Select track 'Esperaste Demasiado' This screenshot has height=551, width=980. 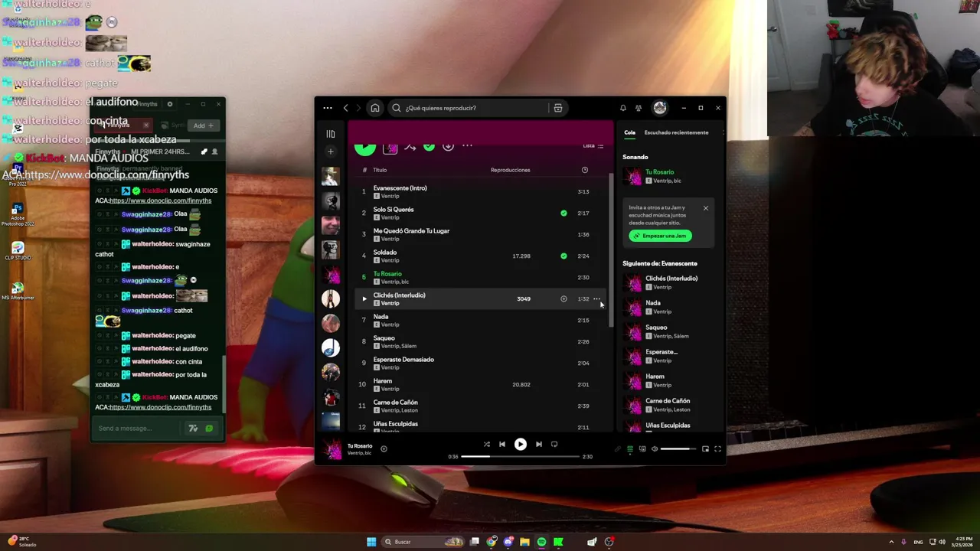(x=403, y=360)
